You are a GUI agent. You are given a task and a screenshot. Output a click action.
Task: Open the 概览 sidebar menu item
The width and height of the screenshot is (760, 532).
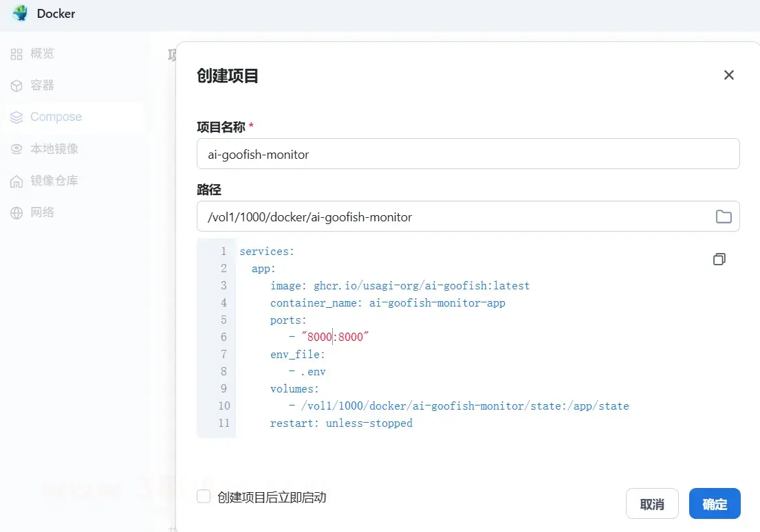point(42,54)
